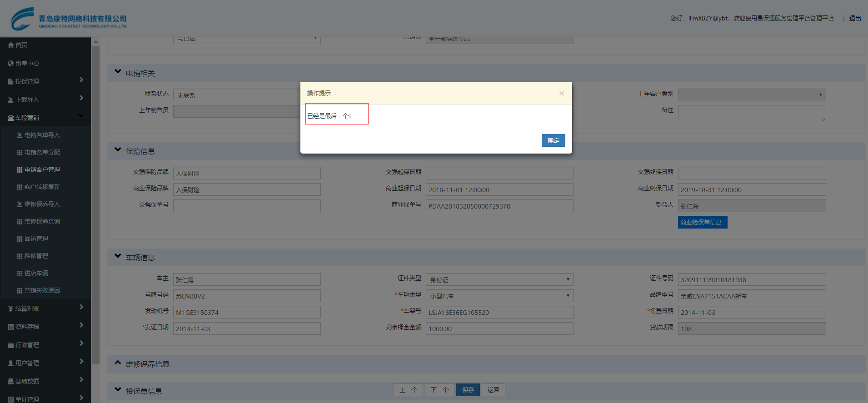Click the icon beside 单证管理

pyautogui.click(x=10, y=399)
